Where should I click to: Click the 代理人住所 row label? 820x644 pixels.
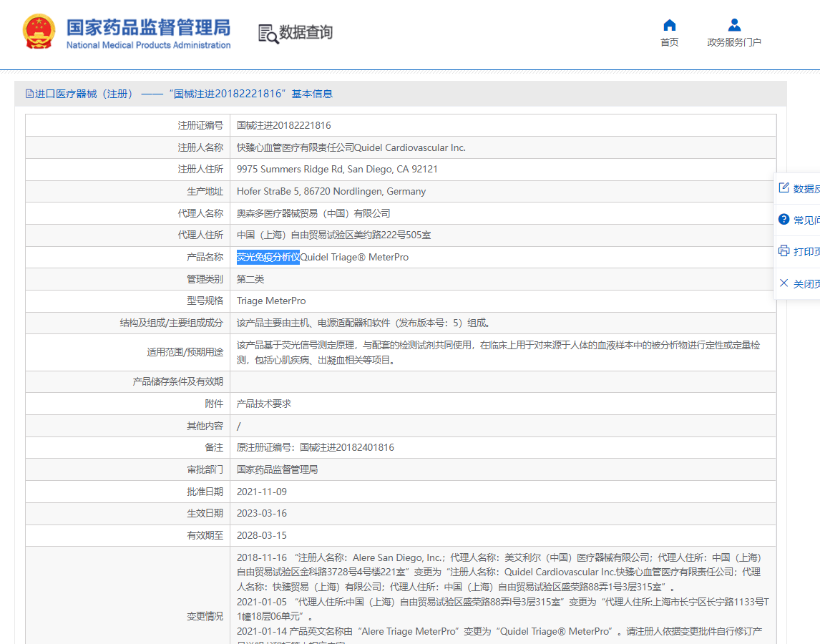(200, 235)
